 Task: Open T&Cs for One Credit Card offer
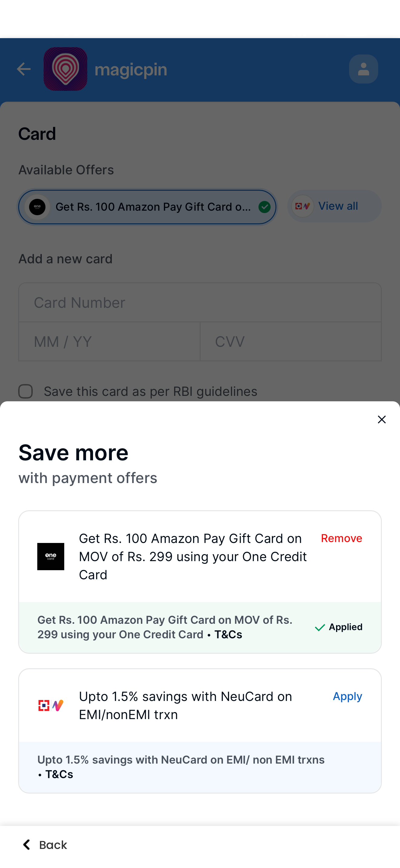pos(228,635)
